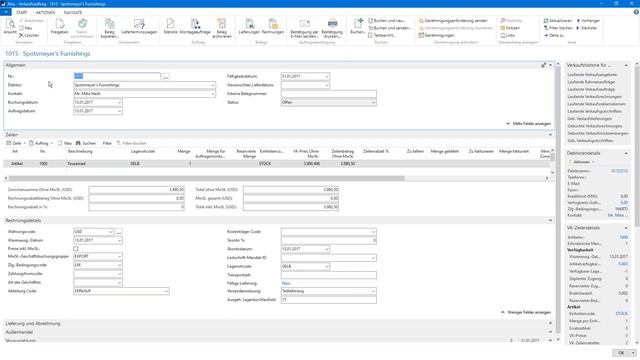
Task: Go to Vorheriger record
Action: click(x=588, y=21)
